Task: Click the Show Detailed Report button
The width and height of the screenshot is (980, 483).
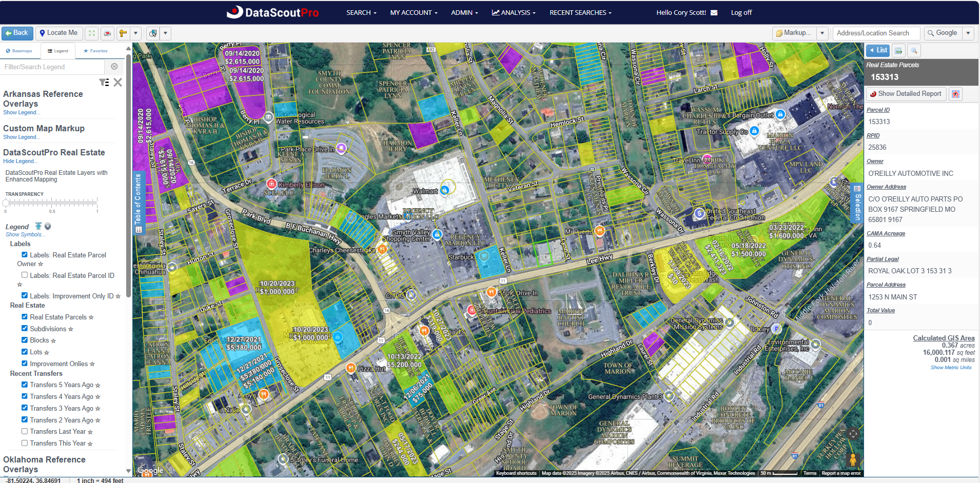Action: point(906,94)
